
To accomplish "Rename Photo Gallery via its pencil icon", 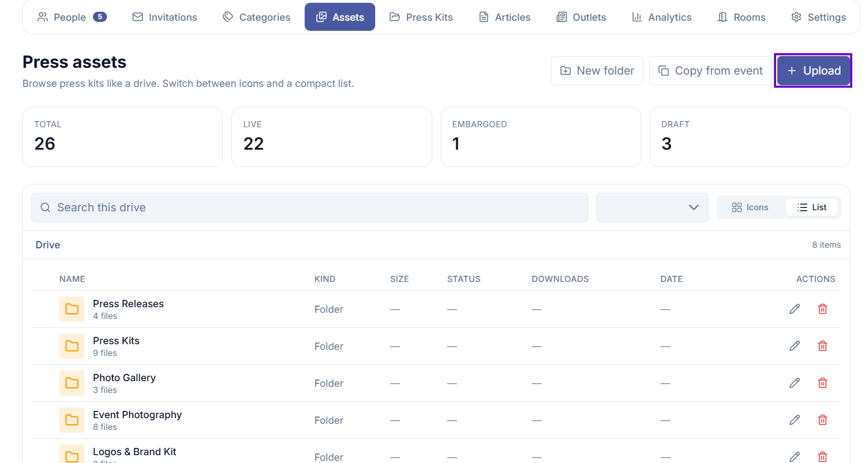I will pyautogui.click(x=795, y=383).
